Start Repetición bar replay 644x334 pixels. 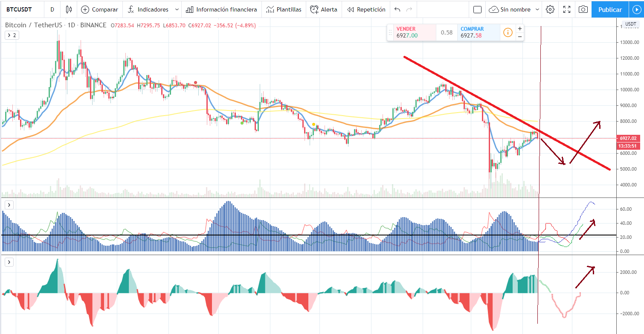366,9
